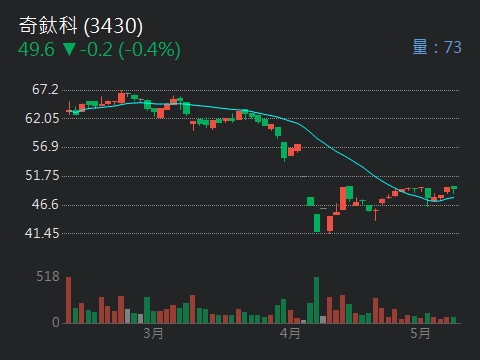The height and width of the screenshot is (360, 480).
Task: Click the 67.2 price axis label
Action: click(x=45, y=89)
